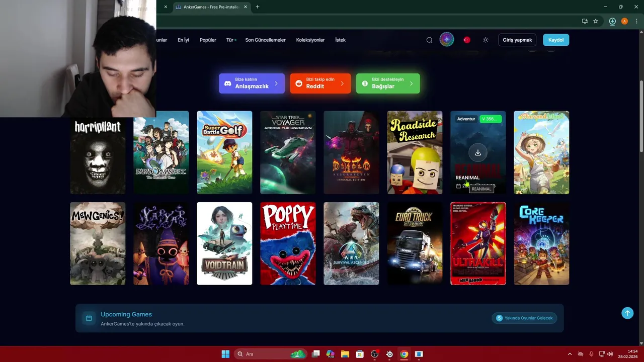Open the Poppy Playtime game cover
The width and height of the screenshot is (644, 362).
(288, 243)
